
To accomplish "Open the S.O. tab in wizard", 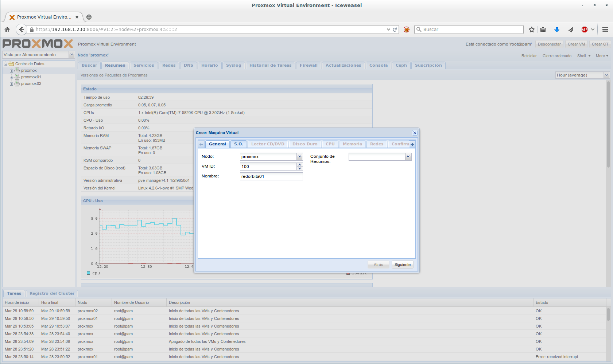I will [x=238, y=144].
